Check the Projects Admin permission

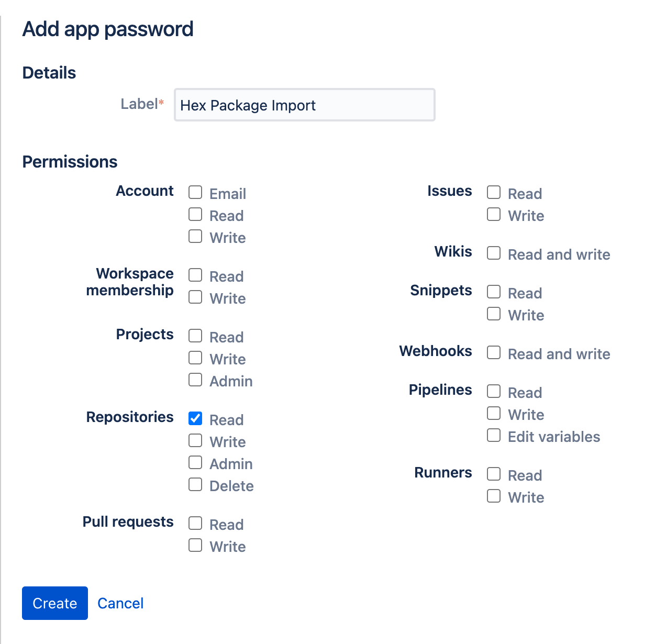pos(195,380)
